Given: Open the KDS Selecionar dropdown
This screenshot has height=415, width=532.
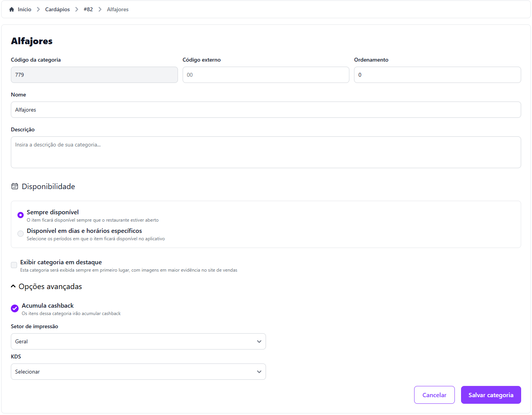Looking at the screenshot, I should (138, 372).
